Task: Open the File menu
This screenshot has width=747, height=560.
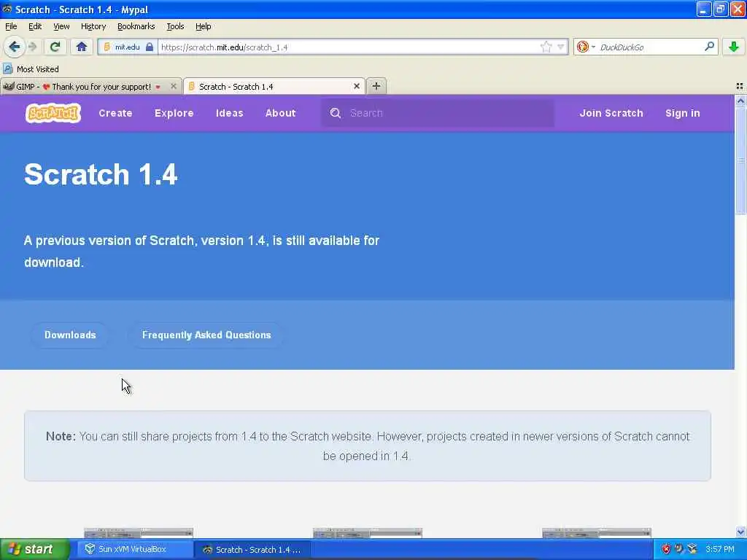Action: [11, 26]
